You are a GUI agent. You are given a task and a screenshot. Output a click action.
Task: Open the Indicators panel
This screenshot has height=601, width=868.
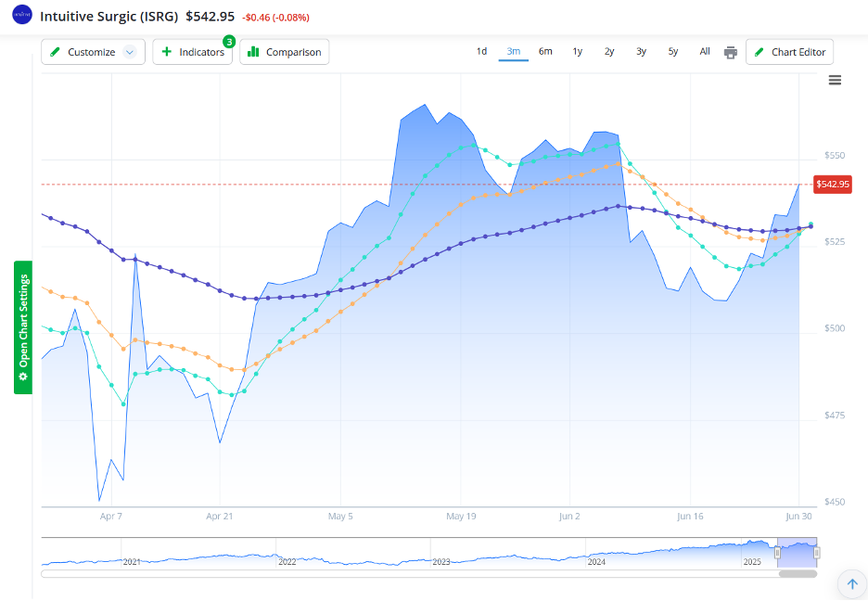coord(193,51)
